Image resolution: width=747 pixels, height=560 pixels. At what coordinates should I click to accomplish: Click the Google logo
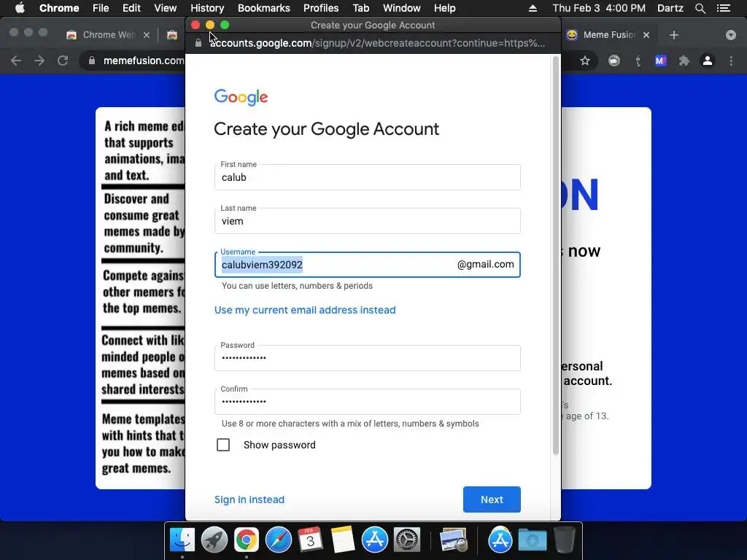[241, 97]
